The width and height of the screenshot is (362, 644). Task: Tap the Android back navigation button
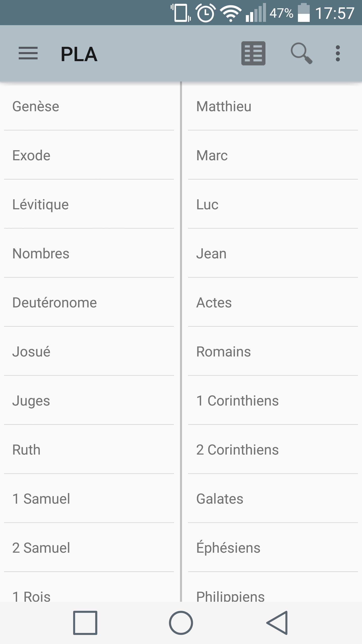(277, 623)
